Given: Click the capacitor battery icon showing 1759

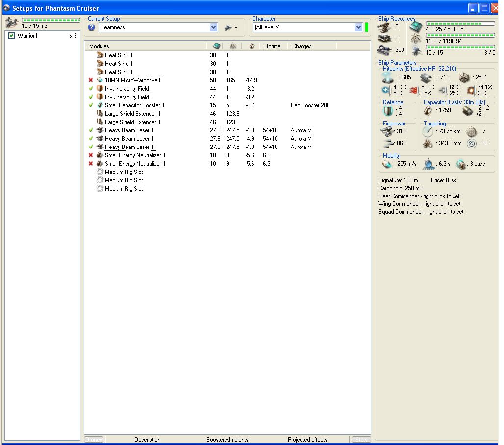Looking at the screenshot, I should [x=428, y=111].
